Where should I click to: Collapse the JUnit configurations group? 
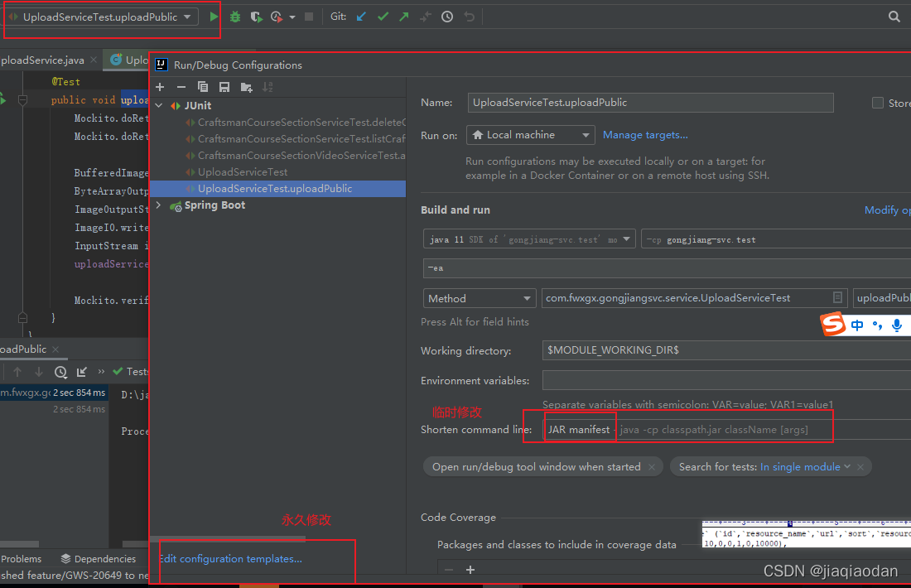coord(158,106)
